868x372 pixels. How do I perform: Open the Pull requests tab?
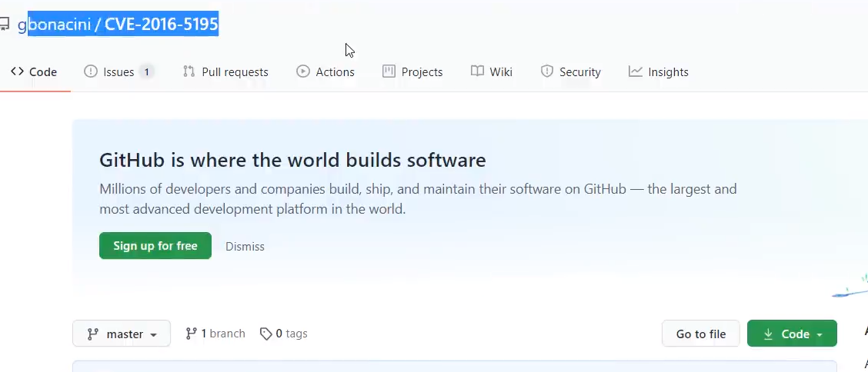[225, 71]
